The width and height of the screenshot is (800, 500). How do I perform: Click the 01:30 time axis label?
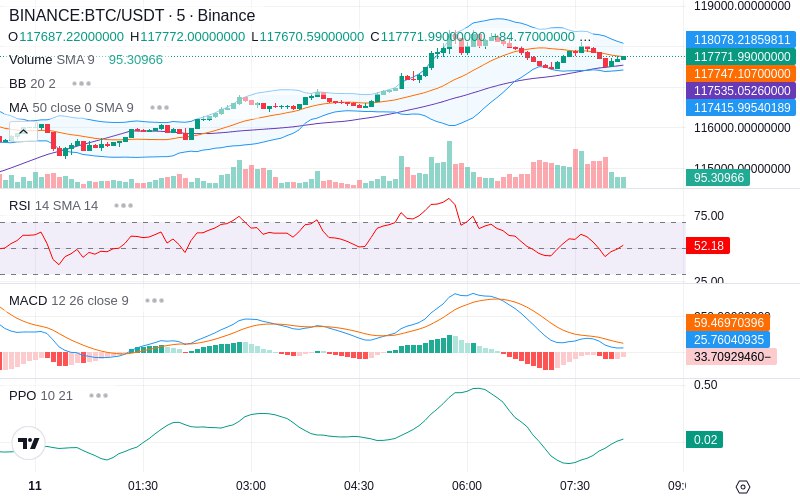(x=143, y=485)
